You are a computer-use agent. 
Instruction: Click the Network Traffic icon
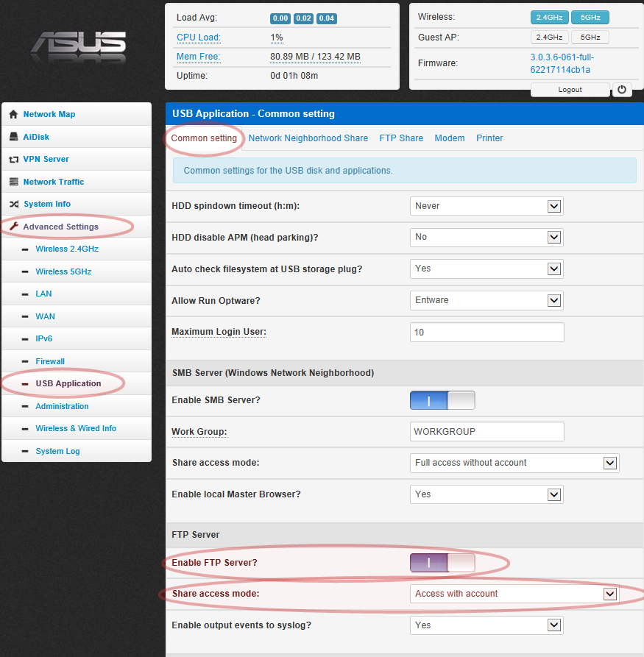13,182
